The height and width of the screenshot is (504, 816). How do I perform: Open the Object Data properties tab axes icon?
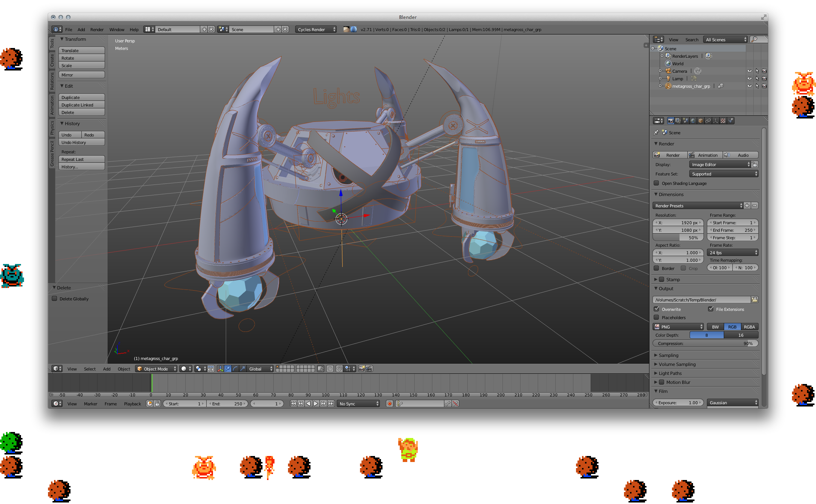(x=715, y=121)
